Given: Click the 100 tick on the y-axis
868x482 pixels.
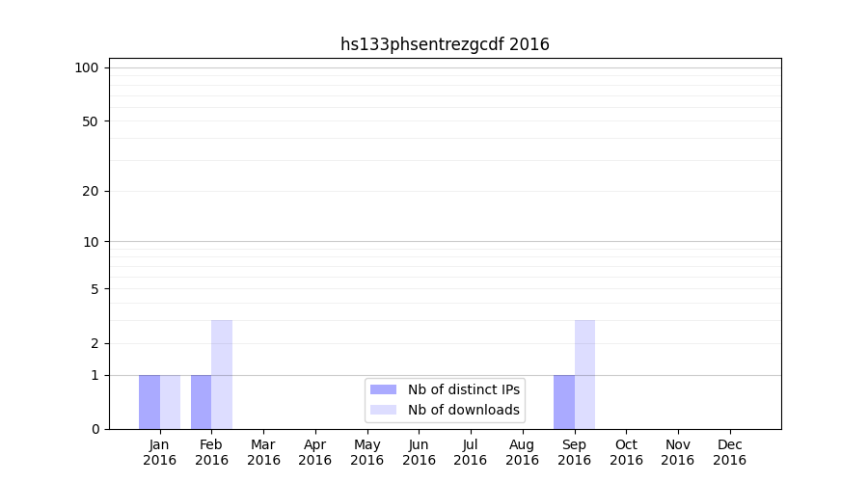Looking at the screenshot, I should pyautogui.click(x=88, y=67).
